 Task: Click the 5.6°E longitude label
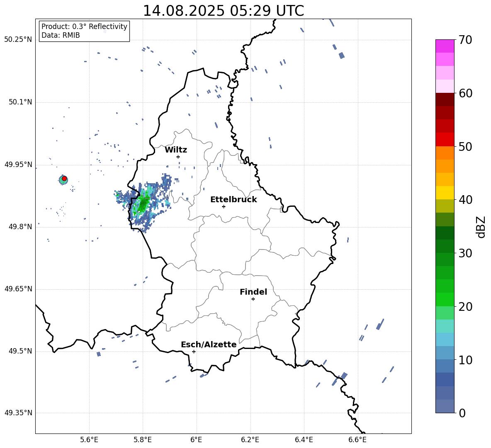tap(89, 440)
